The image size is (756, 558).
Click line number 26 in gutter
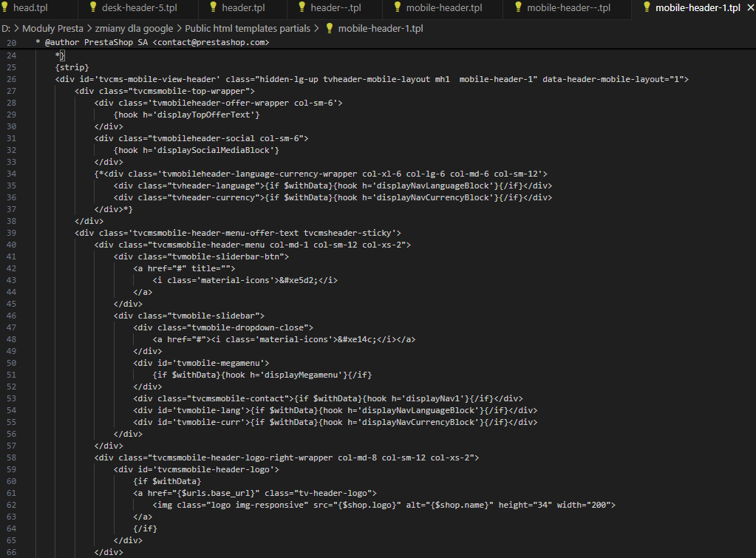tap(12, 79)
